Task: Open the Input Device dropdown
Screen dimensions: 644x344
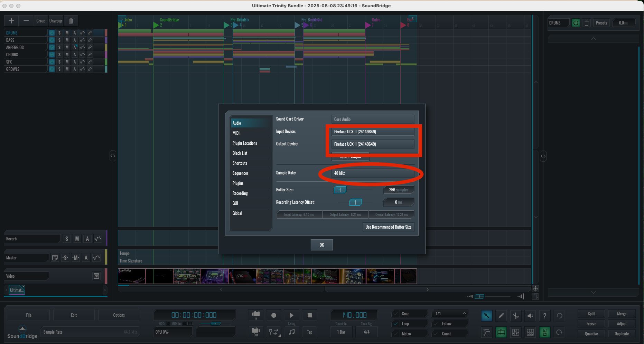Action: [373, 132]
